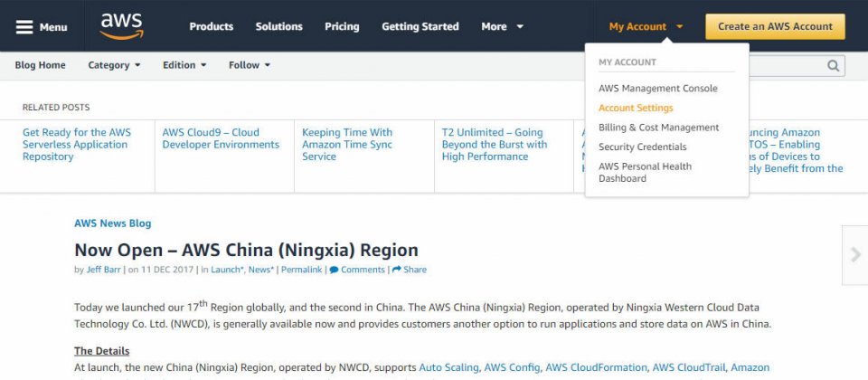Open the AWS Cloud9 related post

coord(221,138)
